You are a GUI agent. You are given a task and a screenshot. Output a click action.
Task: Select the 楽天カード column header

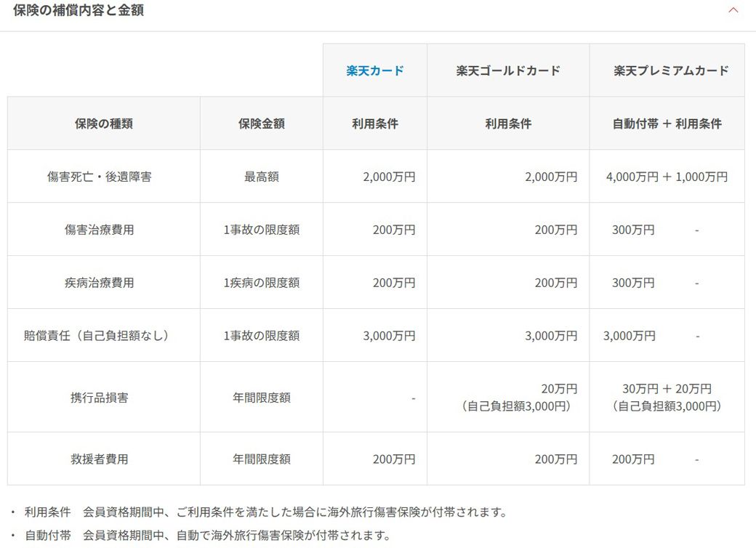coord(374,70)
